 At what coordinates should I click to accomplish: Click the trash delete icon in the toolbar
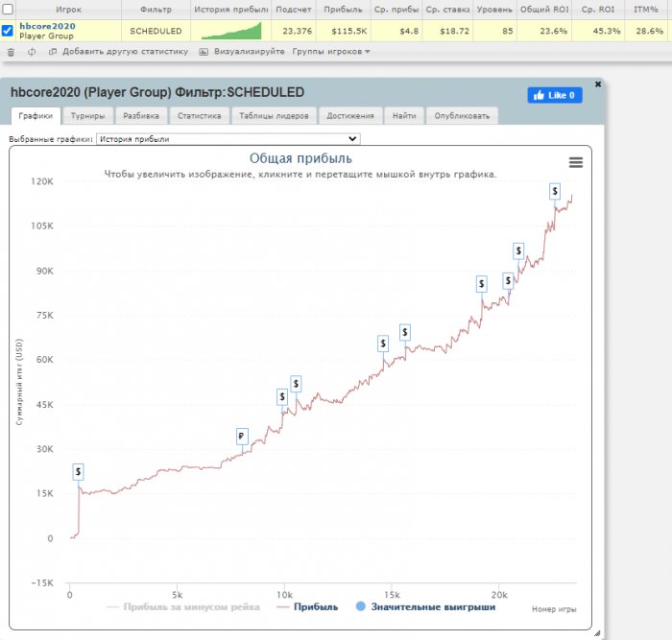(10, 51)
